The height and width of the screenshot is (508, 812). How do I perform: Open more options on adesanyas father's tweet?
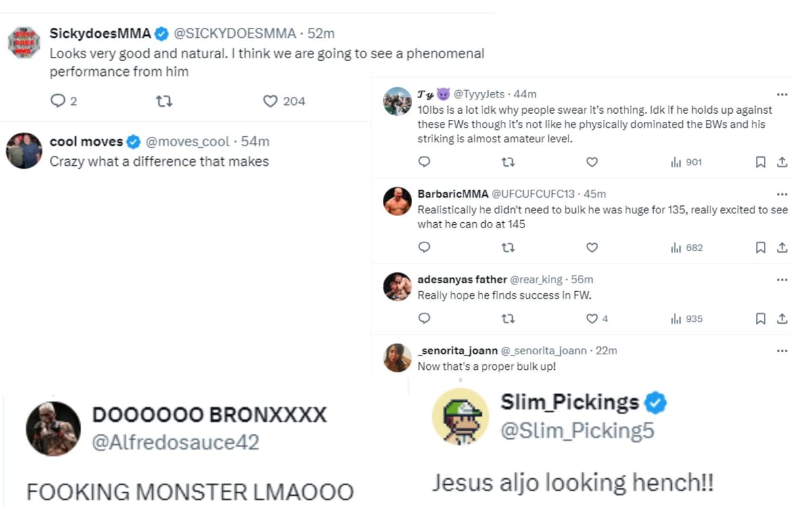coord(782,279)
